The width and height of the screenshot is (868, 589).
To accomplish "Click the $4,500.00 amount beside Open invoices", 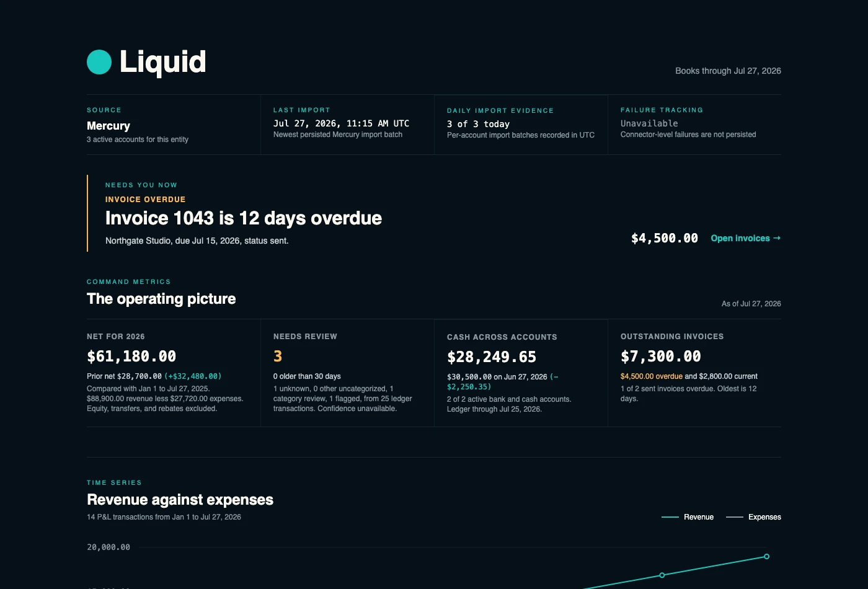I will pyautogui.click(x=665, y=238).
